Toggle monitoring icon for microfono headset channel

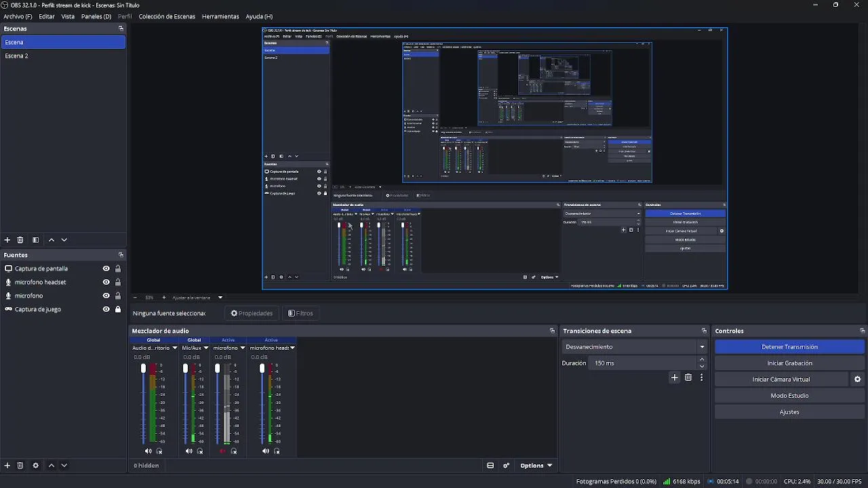tap(277, 451)
